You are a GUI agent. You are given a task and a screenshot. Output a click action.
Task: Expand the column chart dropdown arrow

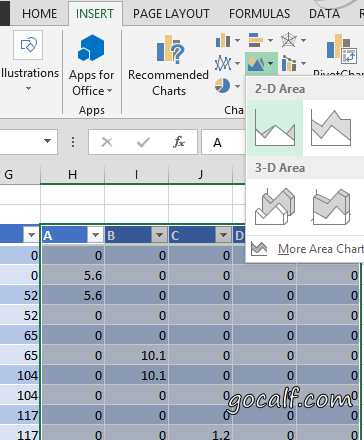[x=237, y=41]
